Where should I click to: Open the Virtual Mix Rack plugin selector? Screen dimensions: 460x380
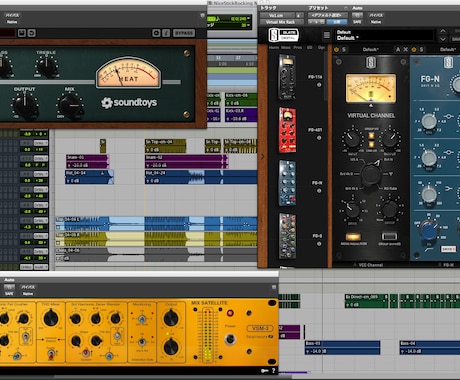coord(282,22)
